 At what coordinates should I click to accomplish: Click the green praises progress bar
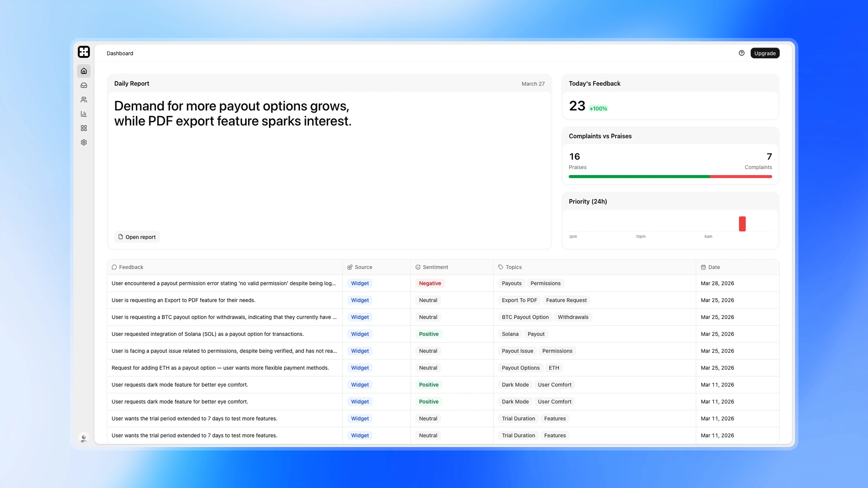pyautogui.click(x=639, y=177)
